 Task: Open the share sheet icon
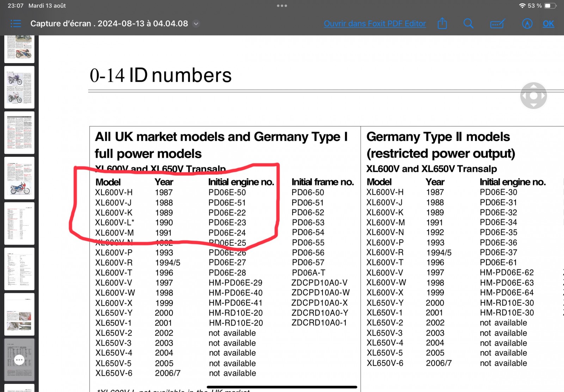[442, 24]
